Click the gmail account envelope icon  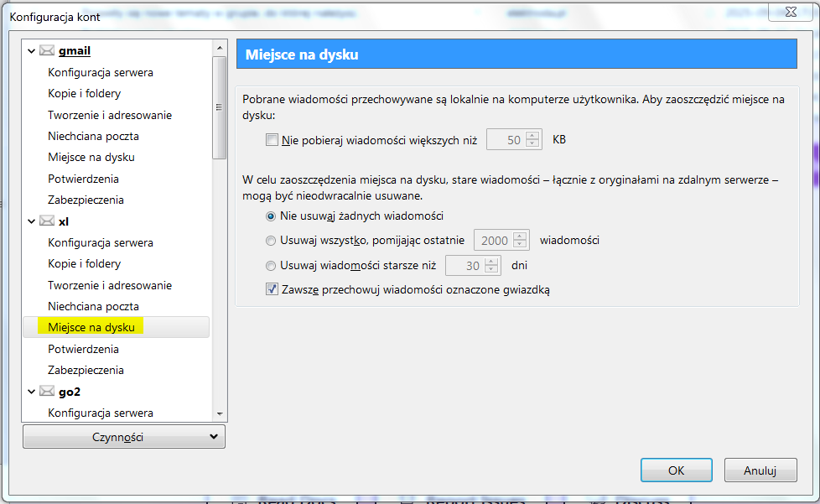point(47,50)
